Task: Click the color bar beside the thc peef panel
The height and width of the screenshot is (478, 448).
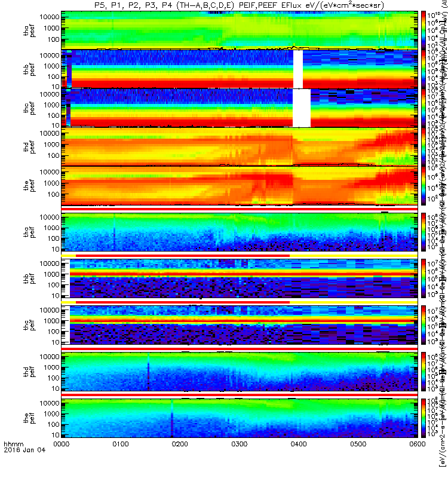Action: click(424, 108)
